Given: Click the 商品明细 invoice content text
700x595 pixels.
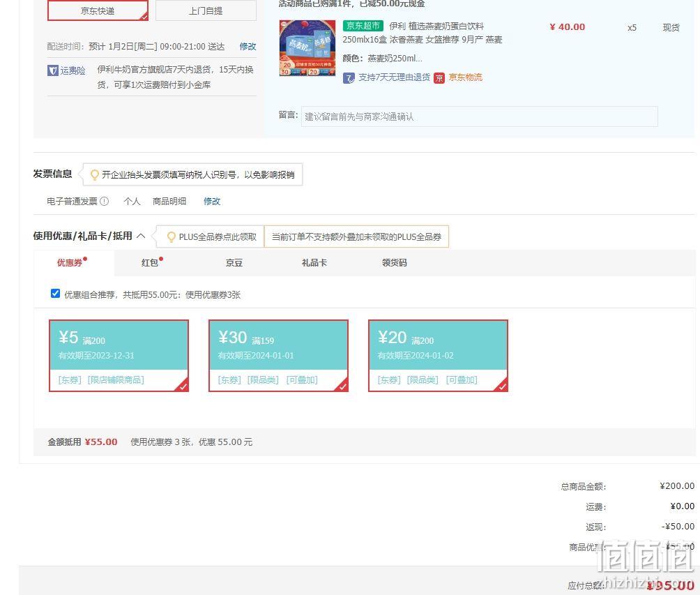Looking at the screenshot, I should pyautogui.click(x=169, y=202).
